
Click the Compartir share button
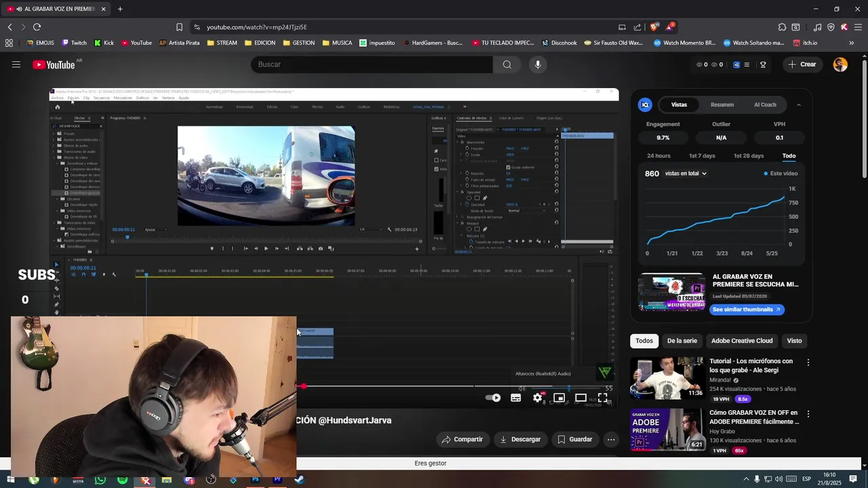pos(461,439)
